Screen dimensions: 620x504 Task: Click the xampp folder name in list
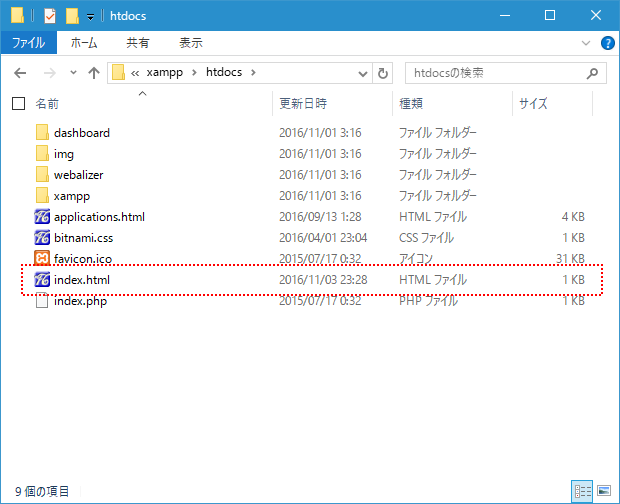click(x=72, y=196)
